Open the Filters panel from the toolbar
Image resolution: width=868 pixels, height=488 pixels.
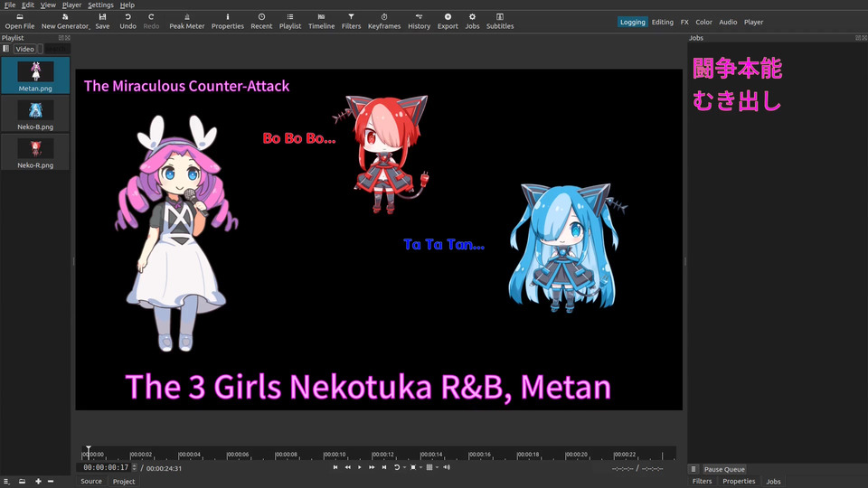click(x=351, y=21)
